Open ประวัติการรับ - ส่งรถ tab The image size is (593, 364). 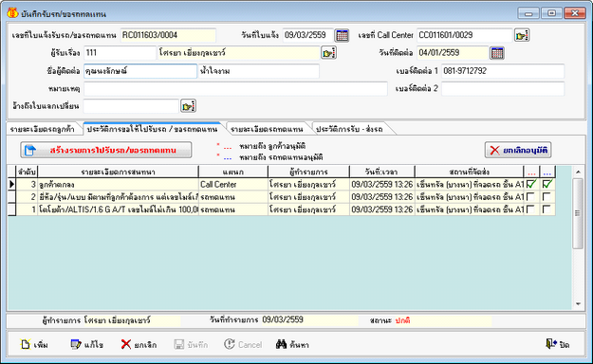pyautogui.click(x=349, y=129)
